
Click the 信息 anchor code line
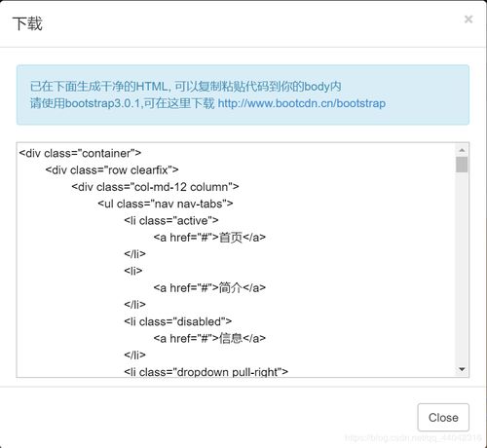point(209,338)
